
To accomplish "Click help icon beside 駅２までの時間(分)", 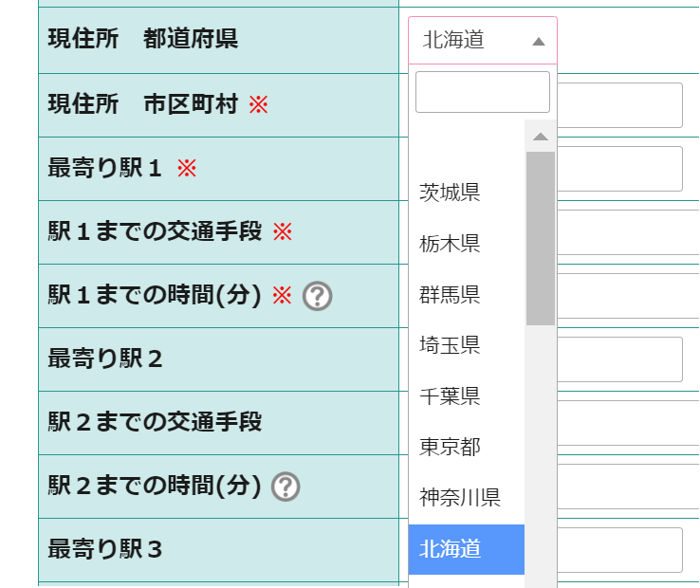I will pos(286,487).
